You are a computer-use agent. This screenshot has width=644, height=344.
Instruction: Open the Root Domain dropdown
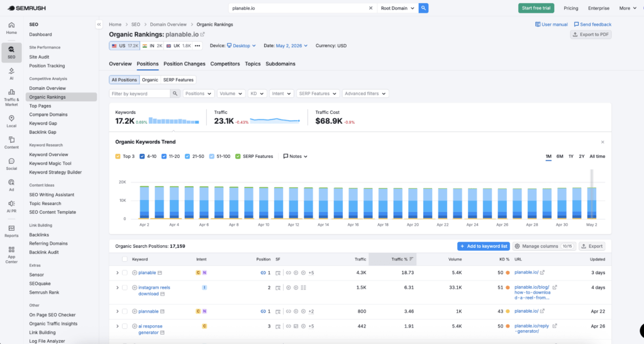397,8
